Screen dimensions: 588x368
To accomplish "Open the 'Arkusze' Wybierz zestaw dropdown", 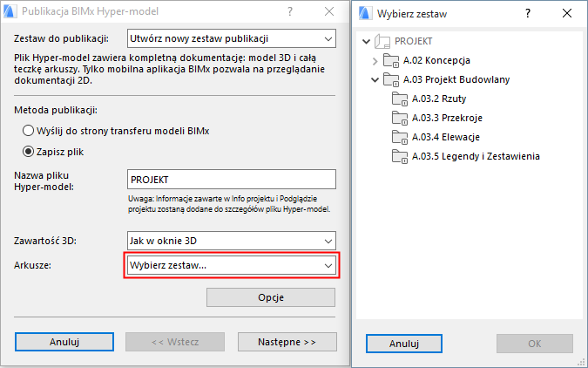I will (x=232, y=265).
